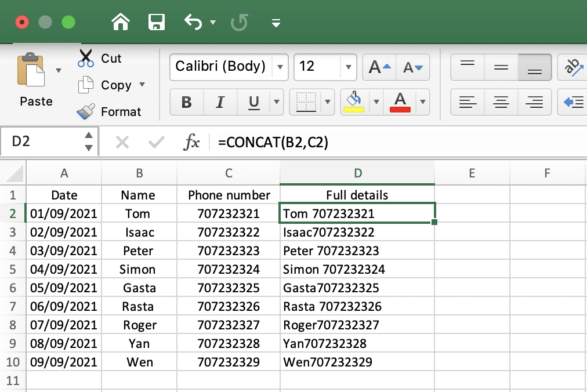Align cell content to top
Viewport: 587px width, 392px height.
pos(467,67)
